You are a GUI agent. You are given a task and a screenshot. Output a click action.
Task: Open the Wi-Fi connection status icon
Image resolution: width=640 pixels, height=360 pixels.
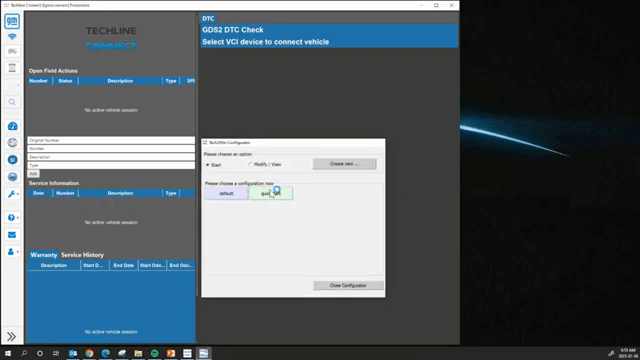tap(12, 37)
